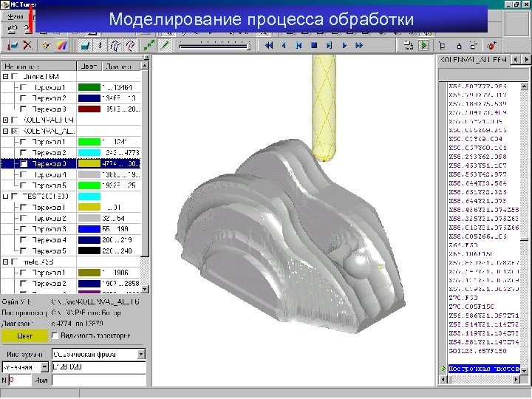Viewport: 532px width, 399px height.
Task: Click the tiny square icon between the frame icons
Action: (x=459, y=46)
